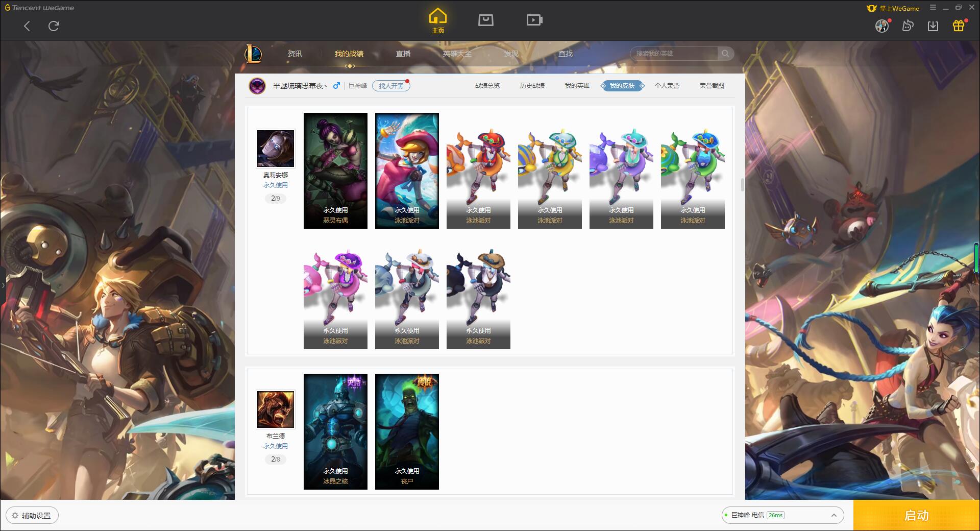
Task: Focus the 搜索我的英雄 search field
Action: pos(674,54)
